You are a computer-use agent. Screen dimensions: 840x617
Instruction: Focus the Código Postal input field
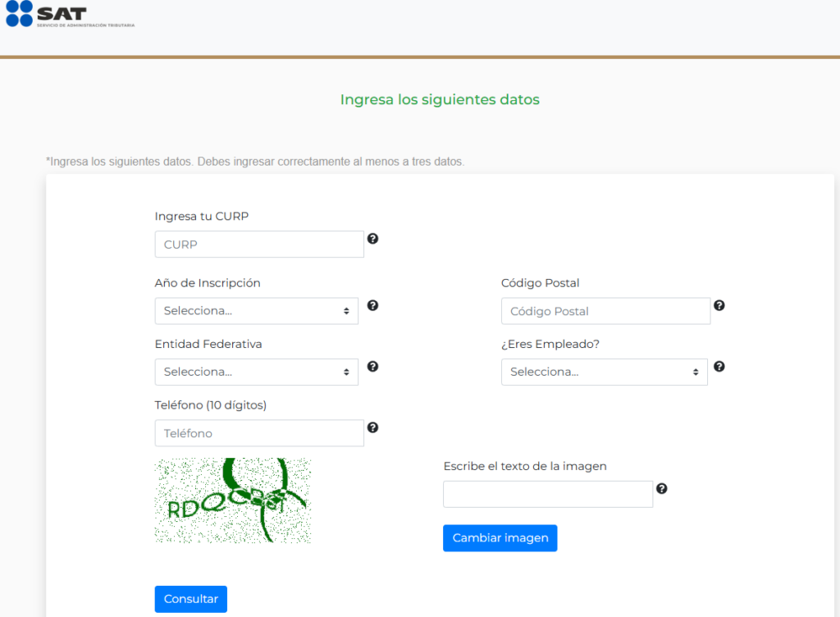coord(605,311)
